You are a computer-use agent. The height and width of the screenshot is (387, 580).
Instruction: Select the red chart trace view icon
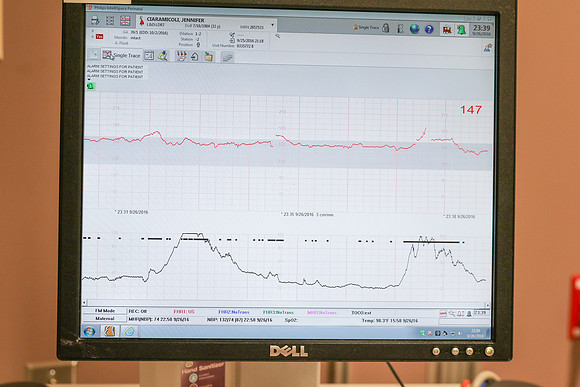tap(125, 21)
